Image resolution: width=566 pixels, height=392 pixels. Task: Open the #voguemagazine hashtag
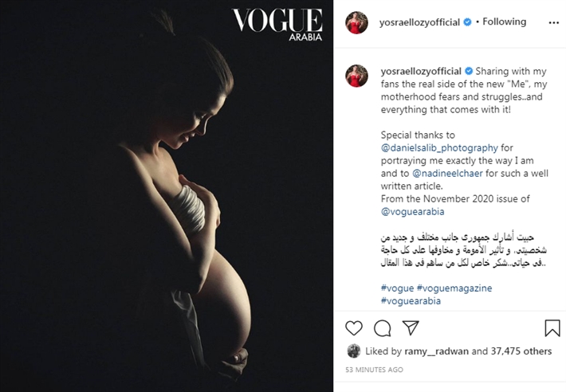(454, 288)
